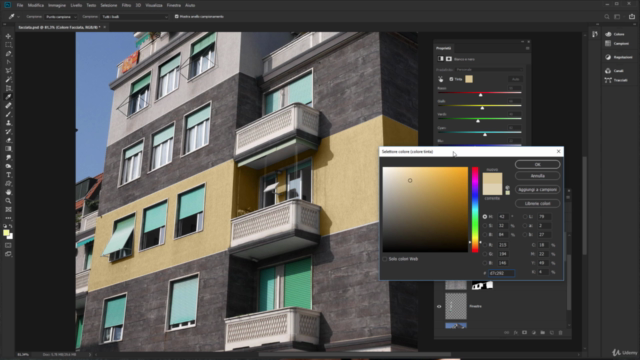
Task: Click the layer mask icon in Proprietà panel
Action: [449, 59]
